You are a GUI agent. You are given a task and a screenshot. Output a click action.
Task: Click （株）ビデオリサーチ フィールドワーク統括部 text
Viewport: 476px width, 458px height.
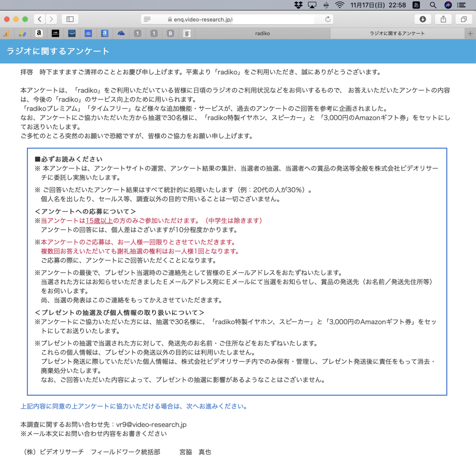[x=90, y=452]
